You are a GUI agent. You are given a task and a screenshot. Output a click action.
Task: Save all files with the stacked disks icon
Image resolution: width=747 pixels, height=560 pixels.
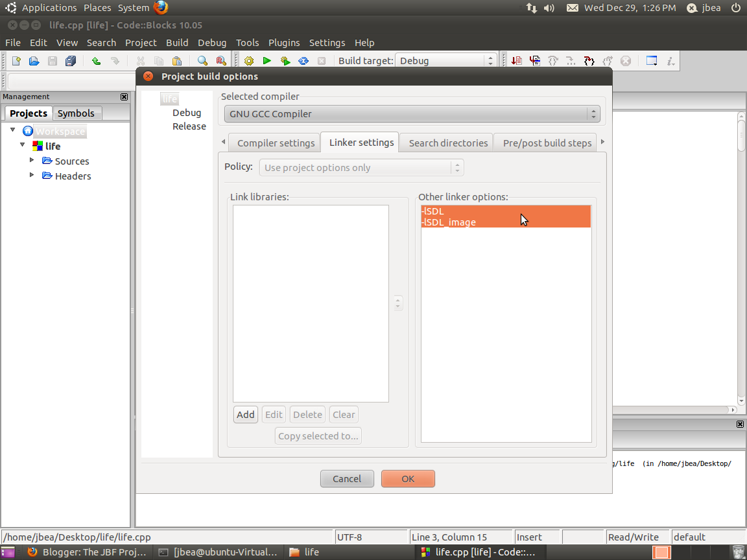pyautogui.click(x=71, y=61)
